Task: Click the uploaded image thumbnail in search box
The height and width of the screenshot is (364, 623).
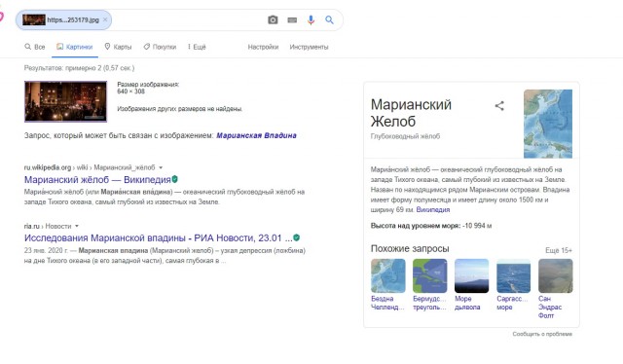Action: (34, 19)
